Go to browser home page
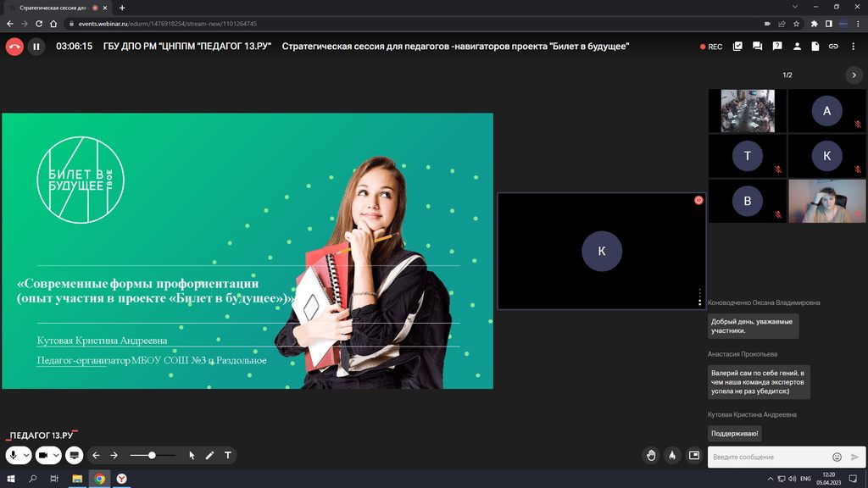 click(53, 24)
